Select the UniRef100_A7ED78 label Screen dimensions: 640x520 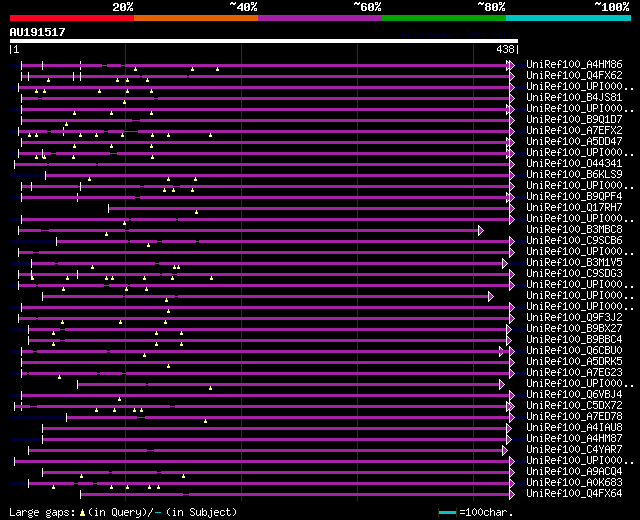click(x=574, y=417)
